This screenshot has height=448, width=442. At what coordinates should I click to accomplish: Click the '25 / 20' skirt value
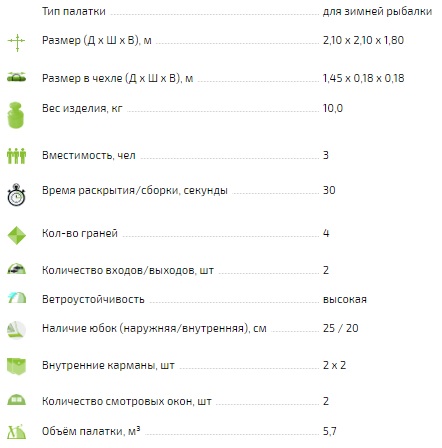tap(341, 328)
